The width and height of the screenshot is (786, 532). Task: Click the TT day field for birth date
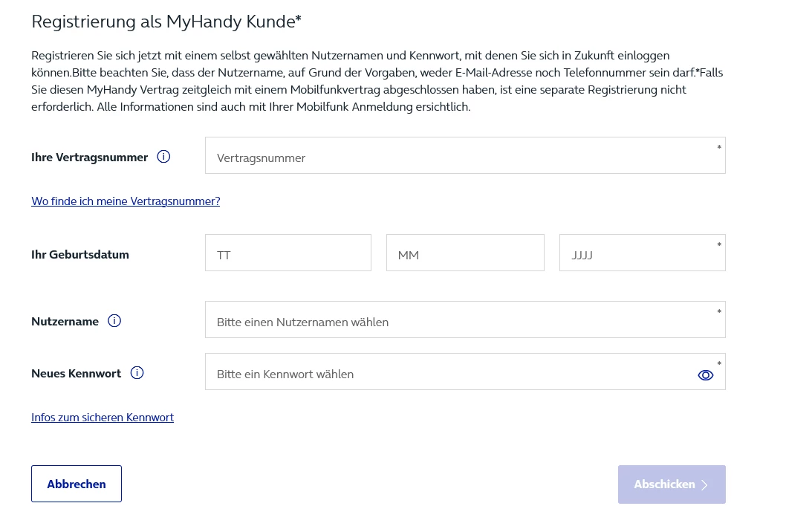pyautogui.click(x=288, y=253)
